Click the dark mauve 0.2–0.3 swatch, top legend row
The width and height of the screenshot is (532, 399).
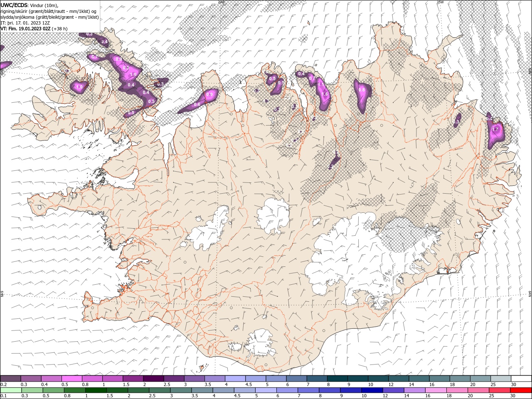[x=10, y=378]
